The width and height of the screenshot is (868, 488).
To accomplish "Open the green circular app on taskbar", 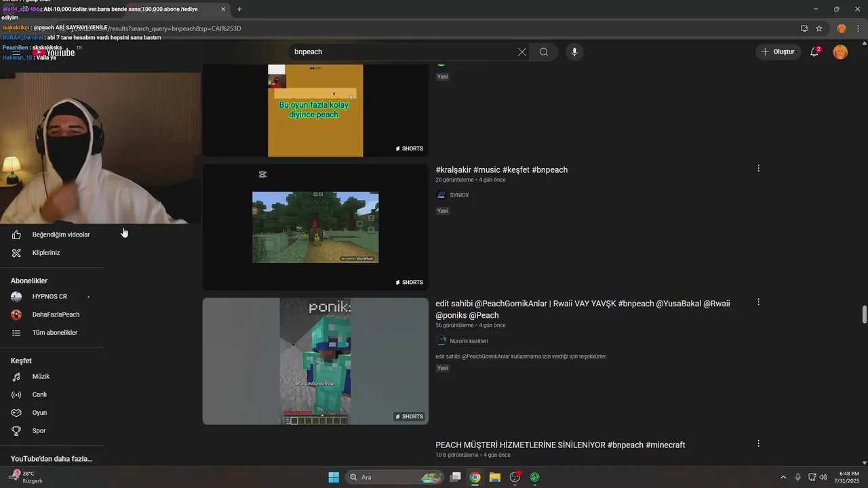I will pyautogui.click(x=534, y=477).
